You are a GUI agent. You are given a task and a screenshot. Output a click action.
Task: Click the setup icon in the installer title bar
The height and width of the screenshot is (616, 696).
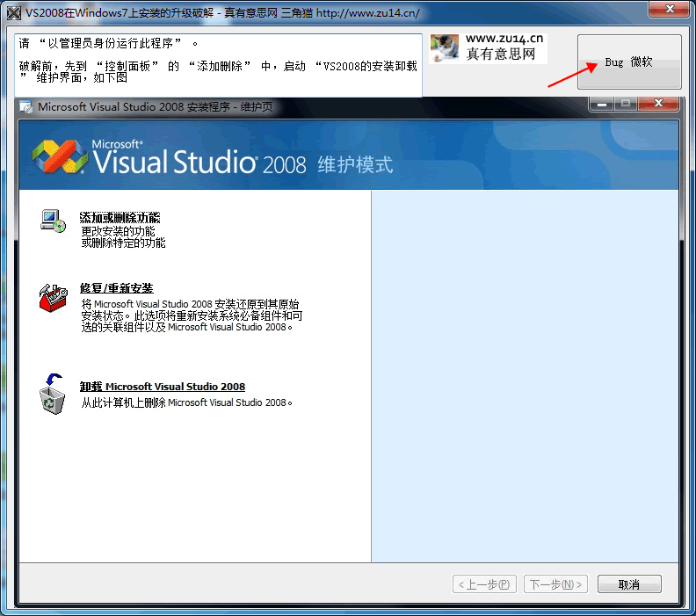coord(25,107)
